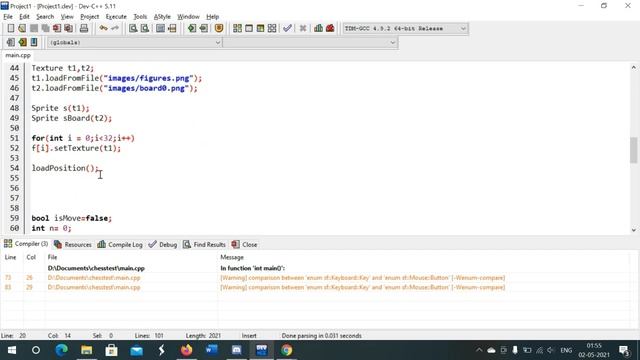Start debugging with the checkmark icon

(287, 28)
